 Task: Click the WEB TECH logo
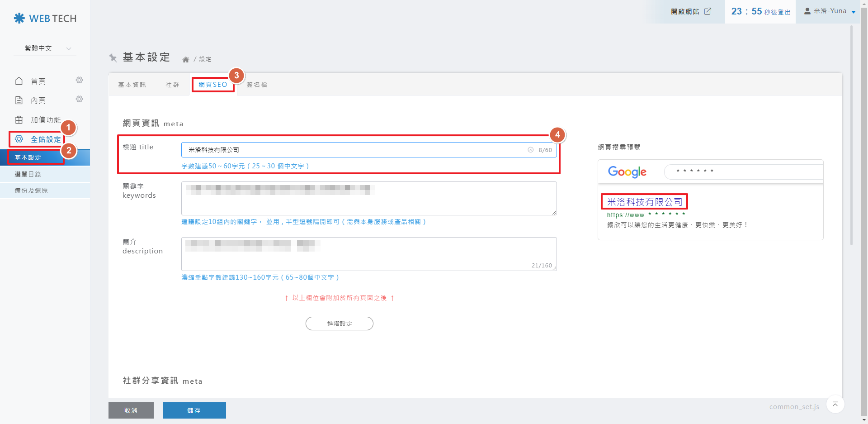click(x=45, y=19)
